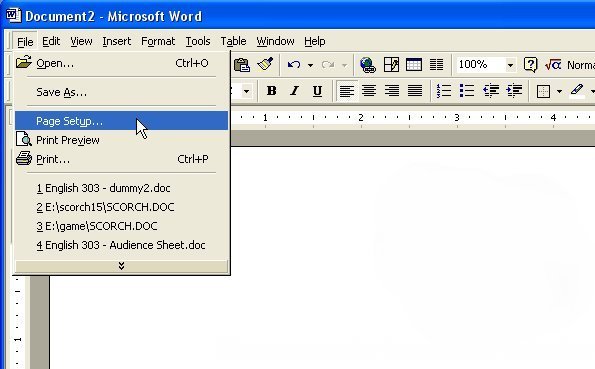Open the Window menu
Screen dimensions: 595x369
(x=275, y=41)
